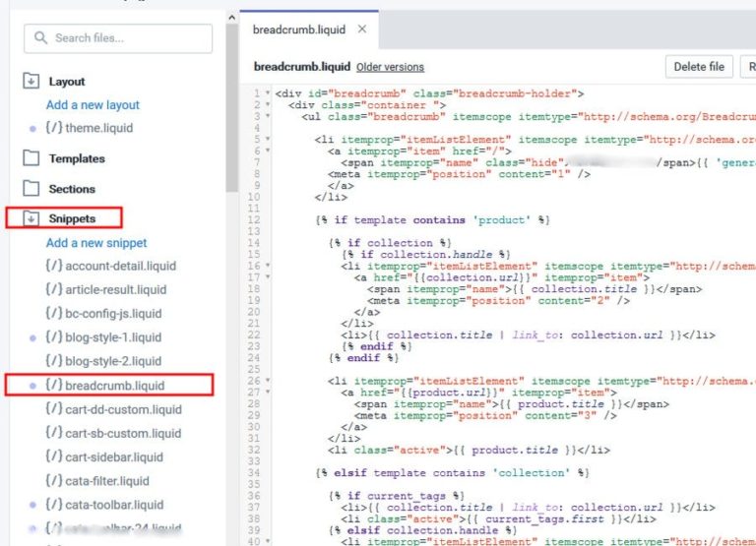Collapse code fold arrow at line 16
This screenshot has height=546, width=756.
pos(268,266)
